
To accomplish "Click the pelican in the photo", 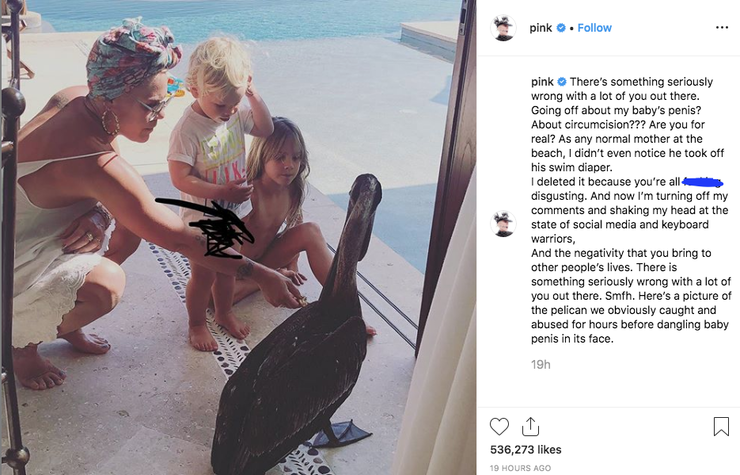I will coord(302,331).
